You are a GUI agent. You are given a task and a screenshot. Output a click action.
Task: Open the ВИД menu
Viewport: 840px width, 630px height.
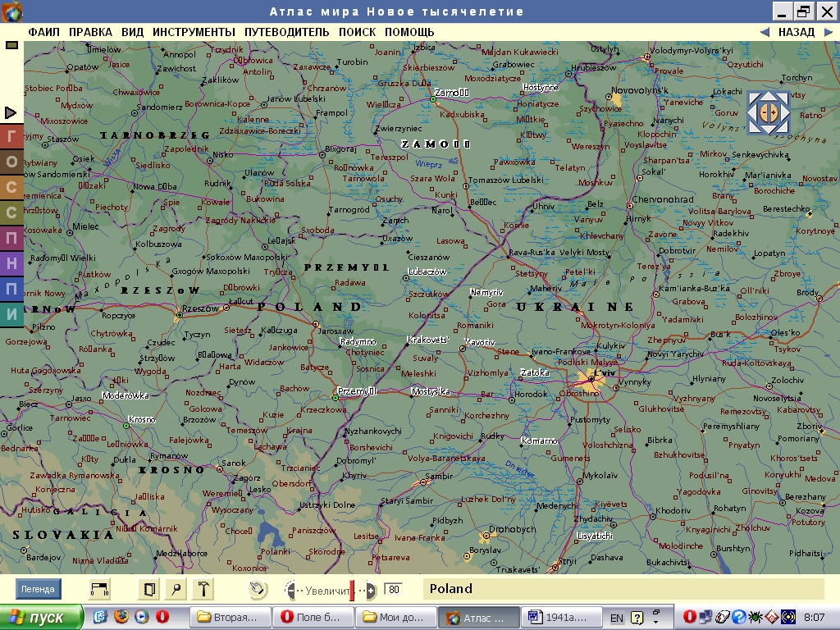coord(132,32)
